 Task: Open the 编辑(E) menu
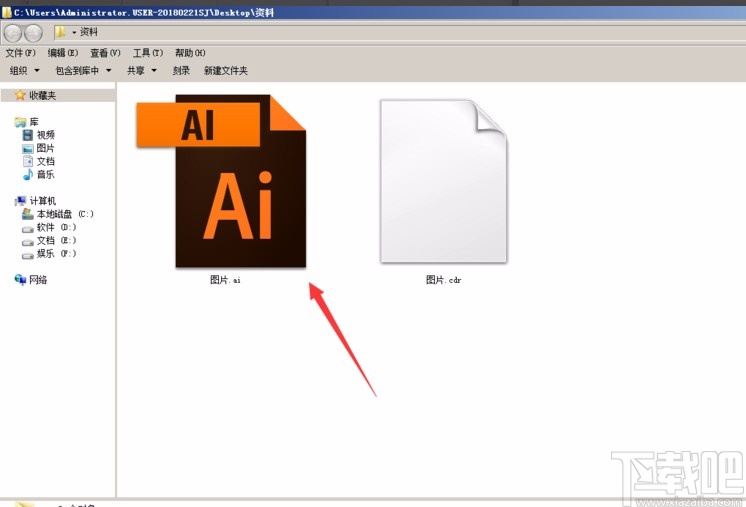coord(63,53)
